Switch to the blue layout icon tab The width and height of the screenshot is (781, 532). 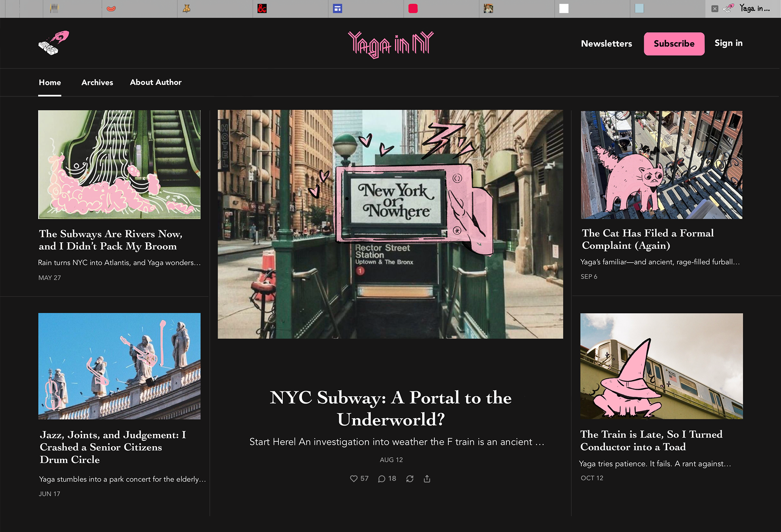(337, 9)
